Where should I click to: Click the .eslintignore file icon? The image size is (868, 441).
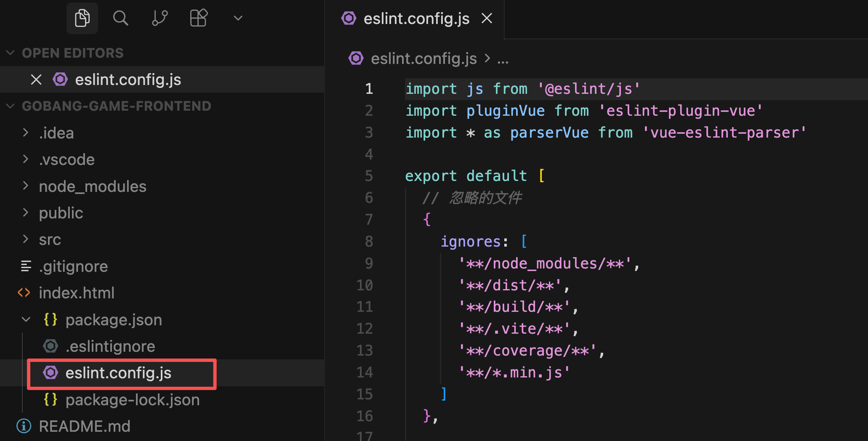[51, 346]
